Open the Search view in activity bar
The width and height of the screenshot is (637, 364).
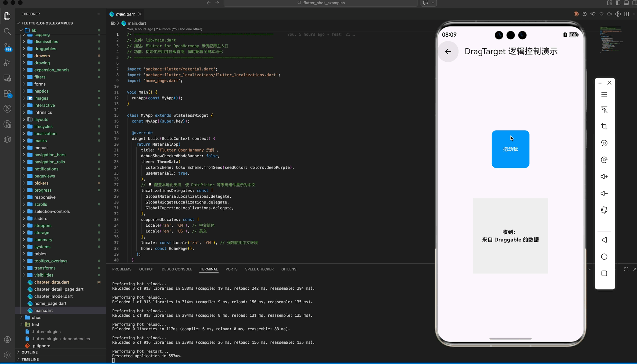[x=7, y=32]
